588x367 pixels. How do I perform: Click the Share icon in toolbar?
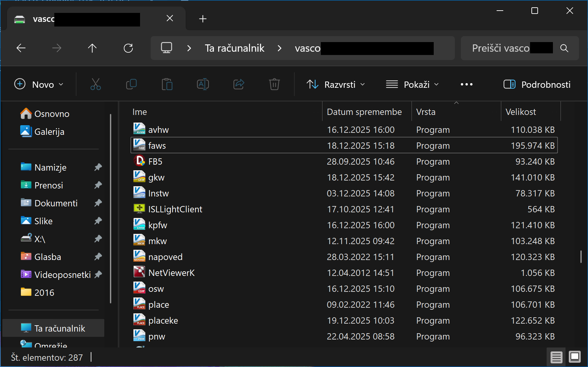238,84
